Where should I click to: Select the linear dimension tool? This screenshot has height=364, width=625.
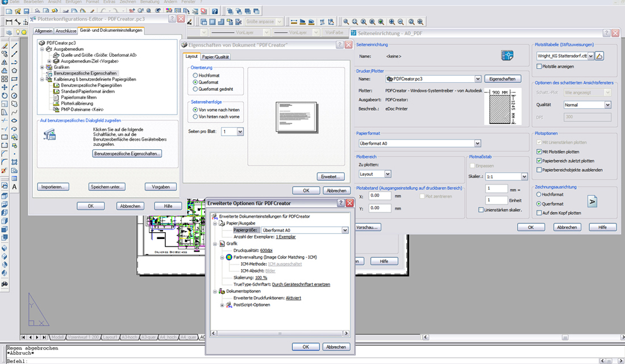pos(9,22)
